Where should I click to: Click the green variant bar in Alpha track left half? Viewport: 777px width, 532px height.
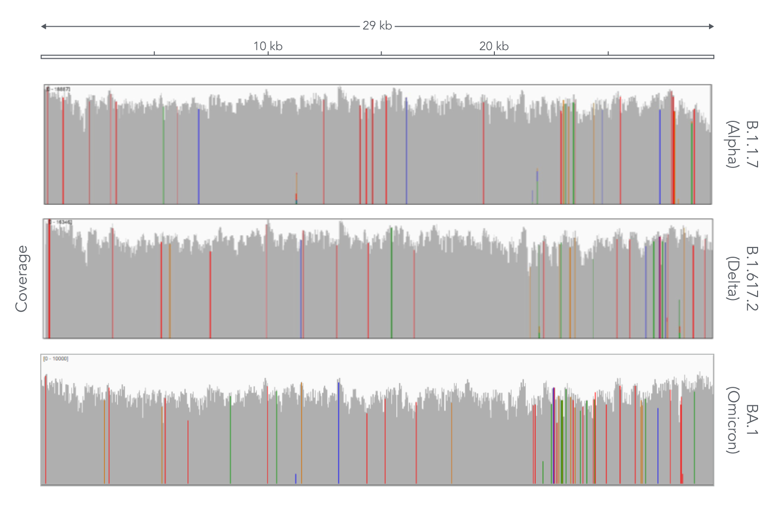click(x=164, y=155)
